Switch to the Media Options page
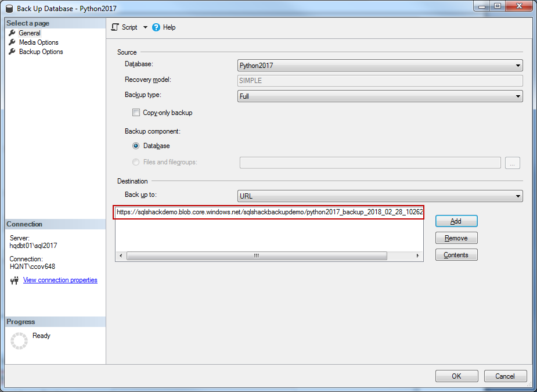 [38, 42]
